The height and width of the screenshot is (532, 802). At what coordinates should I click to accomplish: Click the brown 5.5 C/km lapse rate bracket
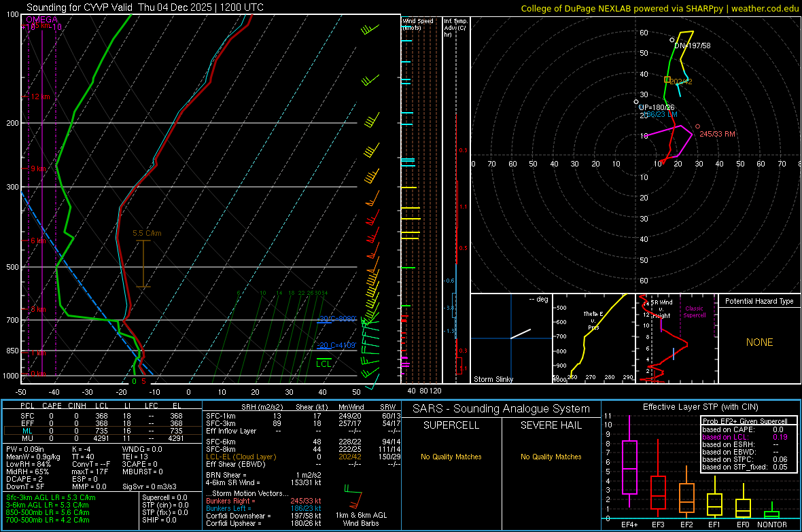click(x=143, y=264)
